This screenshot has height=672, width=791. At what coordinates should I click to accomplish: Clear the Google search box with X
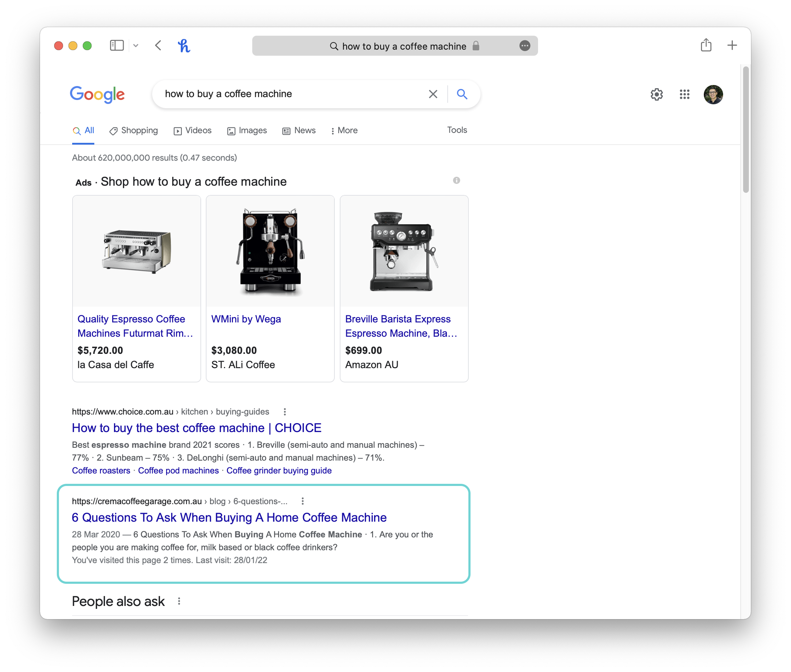coord(433,94)
